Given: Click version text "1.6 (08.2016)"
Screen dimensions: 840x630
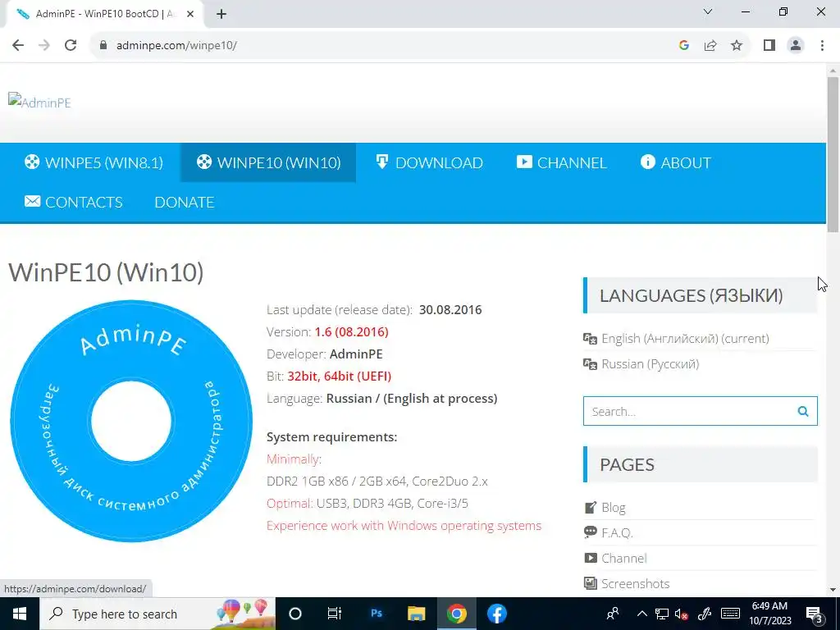Looking at the screenshot, I should click(351, 332).
